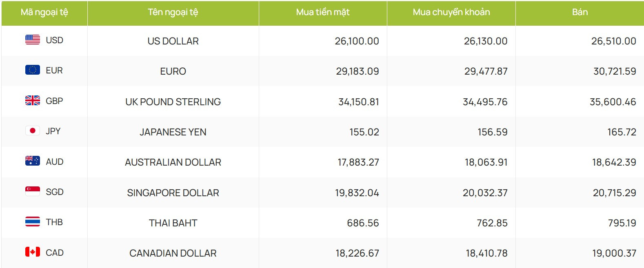Click the THB currency code label
Screen dimensions: 644x268
[54, 222]
